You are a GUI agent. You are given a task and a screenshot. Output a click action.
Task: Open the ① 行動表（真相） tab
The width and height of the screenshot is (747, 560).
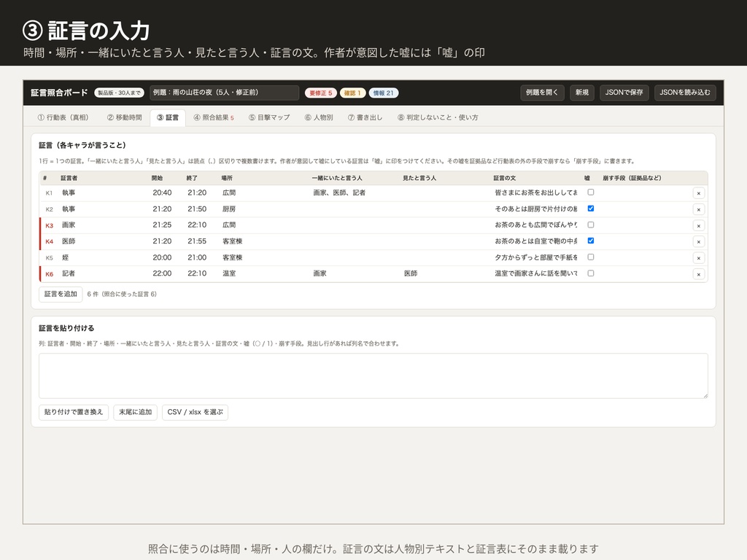click(x=63, y=117)
